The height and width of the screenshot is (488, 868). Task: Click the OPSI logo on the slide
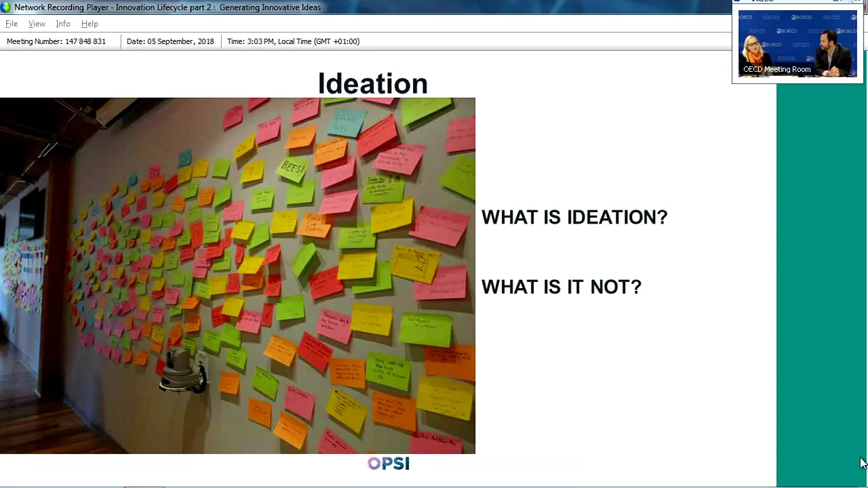click(x=389, y=463)
